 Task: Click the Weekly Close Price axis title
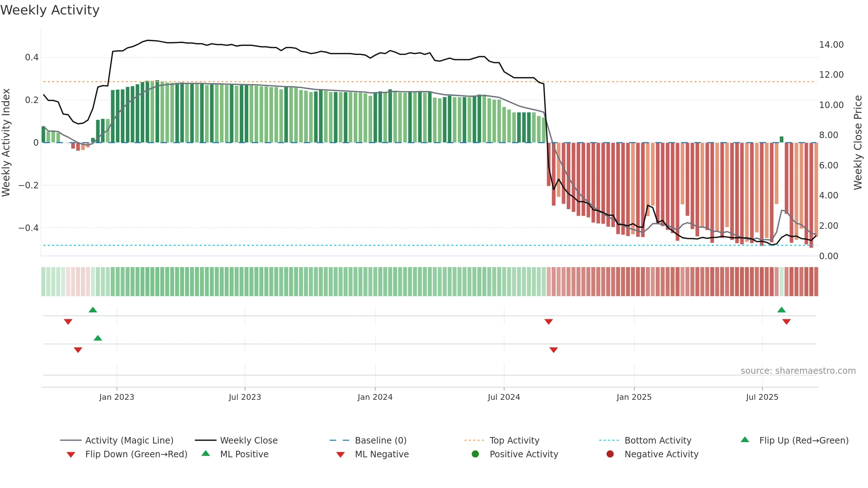pyautogui.click(x=858, y=142)
